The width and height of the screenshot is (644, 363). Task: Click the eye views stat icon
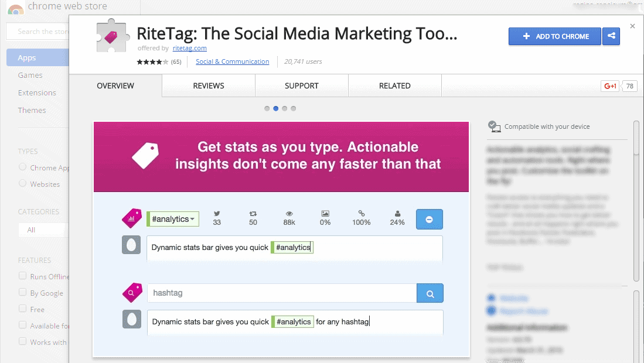[x=289, y=214]
